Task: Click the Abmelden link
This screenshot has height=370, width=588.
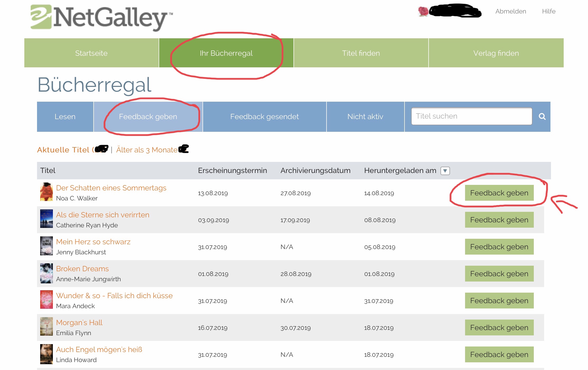Action: 511,11
